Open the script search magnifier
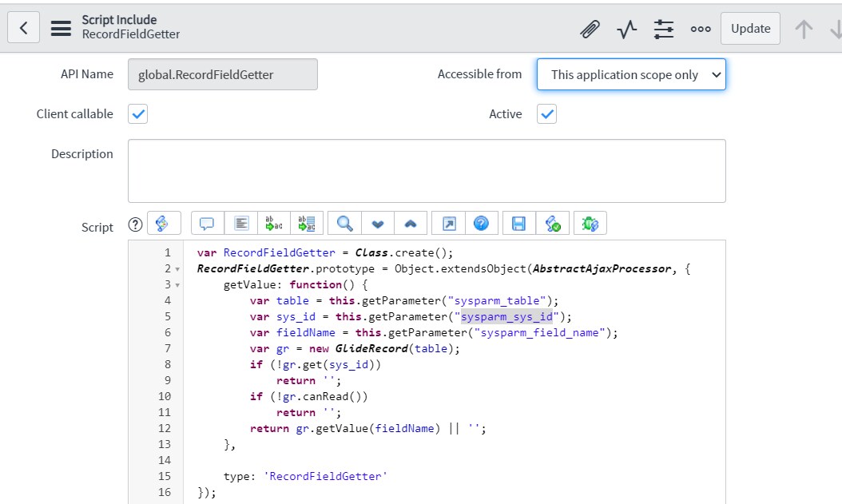Viewport: 842px width, 504px height. point(344,223)
